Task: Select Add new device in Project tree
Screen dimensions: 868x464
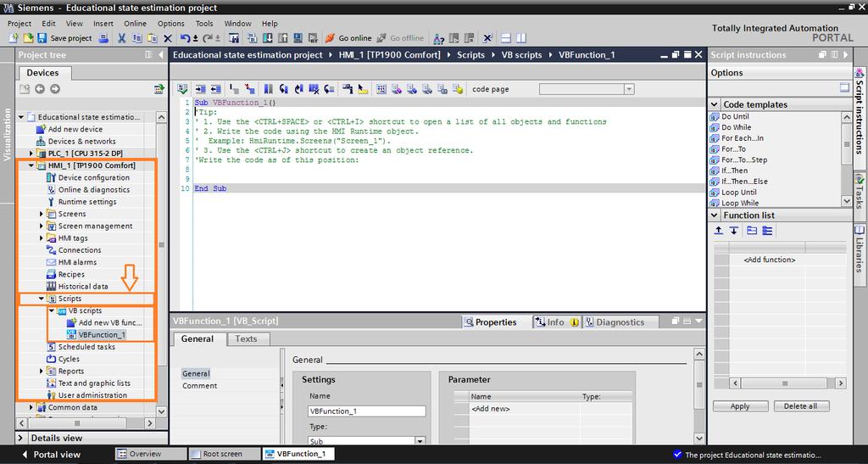Action: tap(75, 129)
